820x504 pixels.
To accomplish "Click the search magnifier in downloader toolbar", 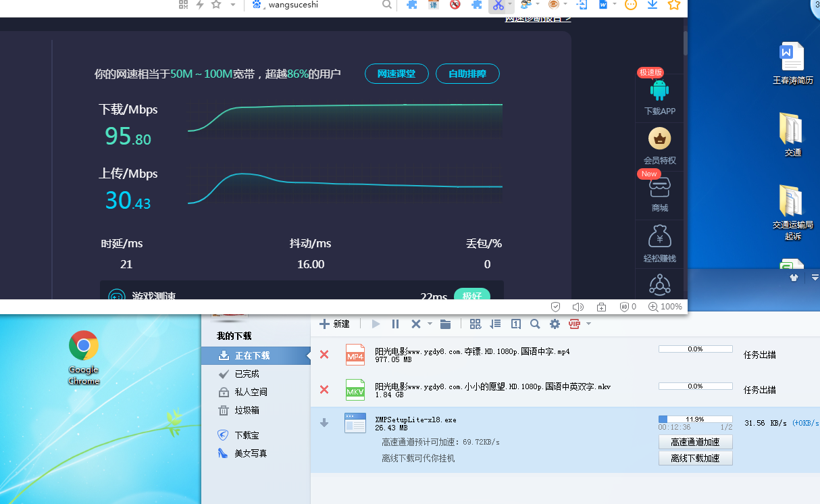I will tap(535, 324).
